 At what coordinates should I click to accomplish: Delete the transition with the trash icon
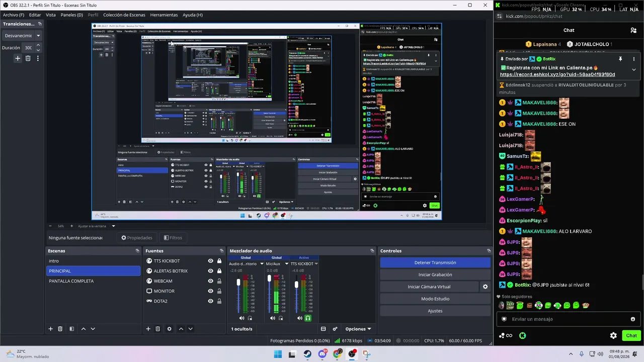coord(28,58)
